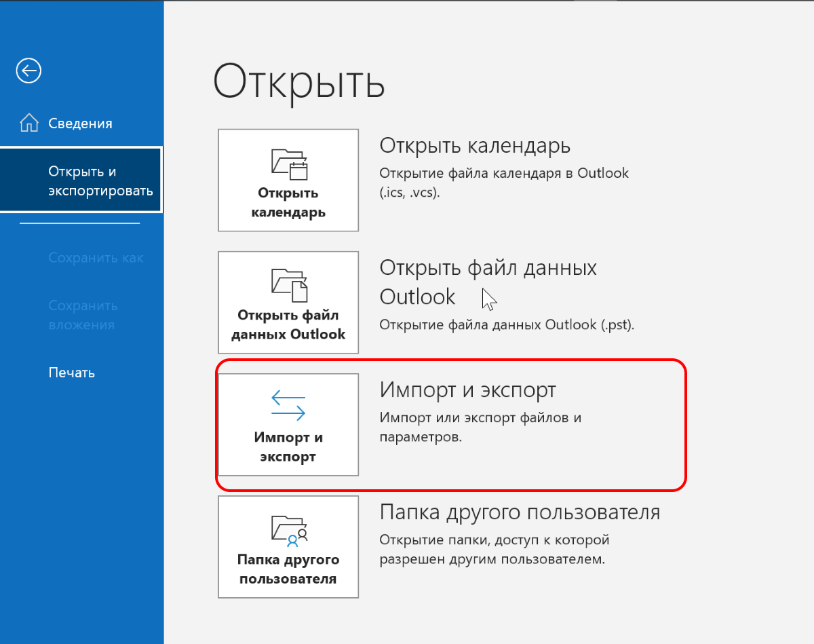Click the back arrow icon
The height and width of the screenshot is (644, 814).
pos(29,70)
